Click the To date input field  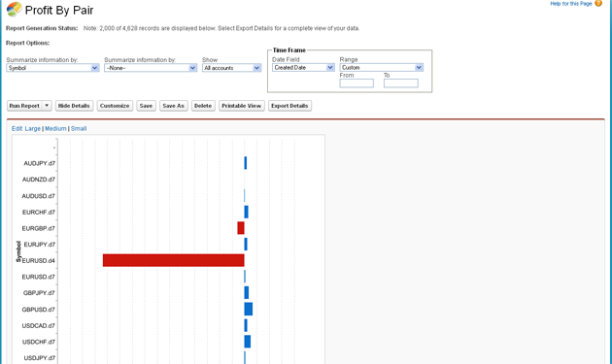pyautogui.click(x=401, y=83)
